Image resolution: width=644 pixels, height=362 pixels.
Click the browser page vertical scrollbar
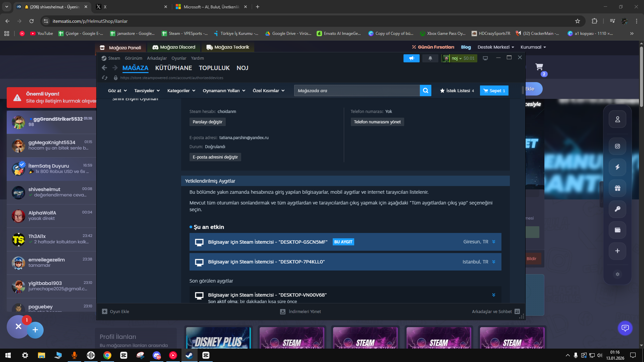click(x=641, y=77)
